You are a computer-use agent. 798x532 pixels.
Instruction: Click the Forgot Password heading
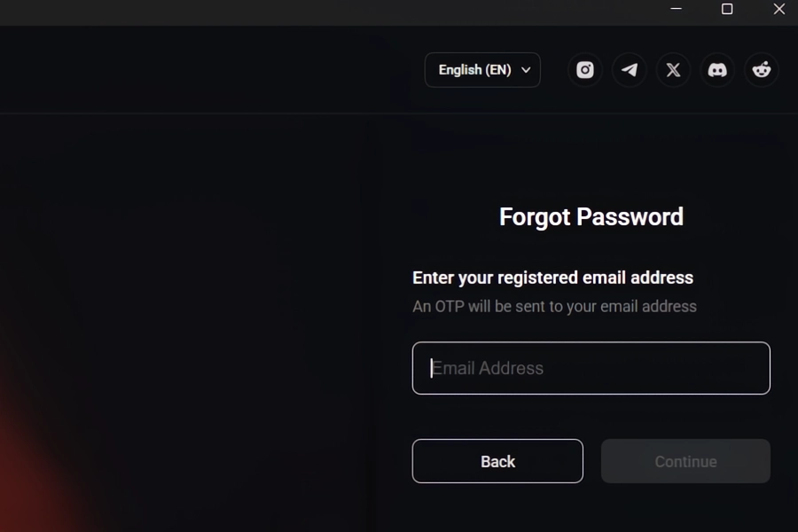click(x=591, y=217)
